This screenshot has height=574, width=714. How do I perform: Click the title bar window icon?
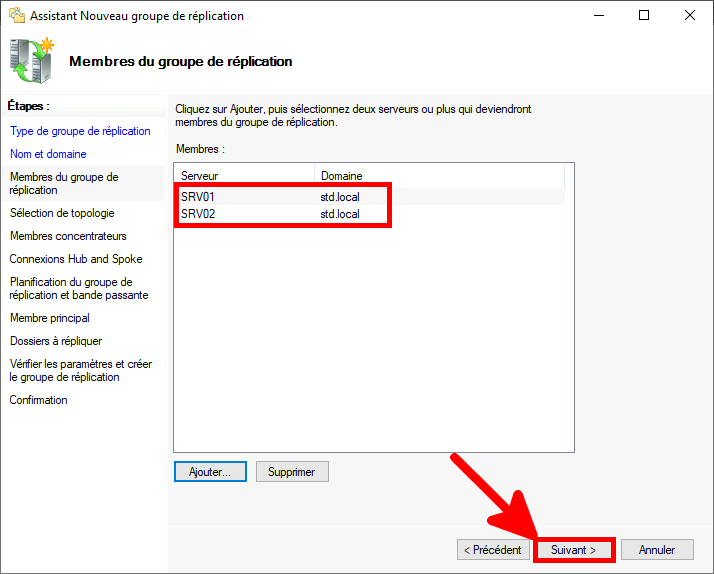(x=16, y=16)
